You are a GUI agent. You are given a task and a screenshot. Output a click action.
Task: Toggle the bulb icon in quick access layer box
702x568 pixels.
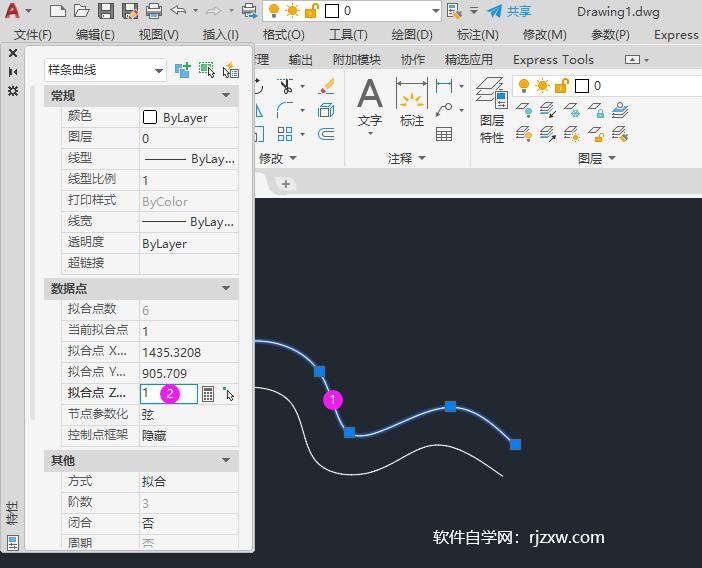tap(274, 11)
